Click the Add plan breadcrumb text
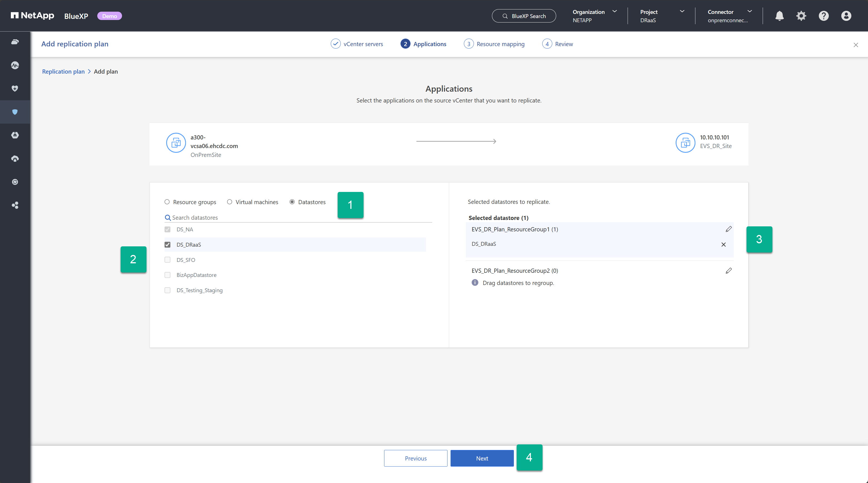The width and height of the screenshot is (868, 483). tap(106, 71)
